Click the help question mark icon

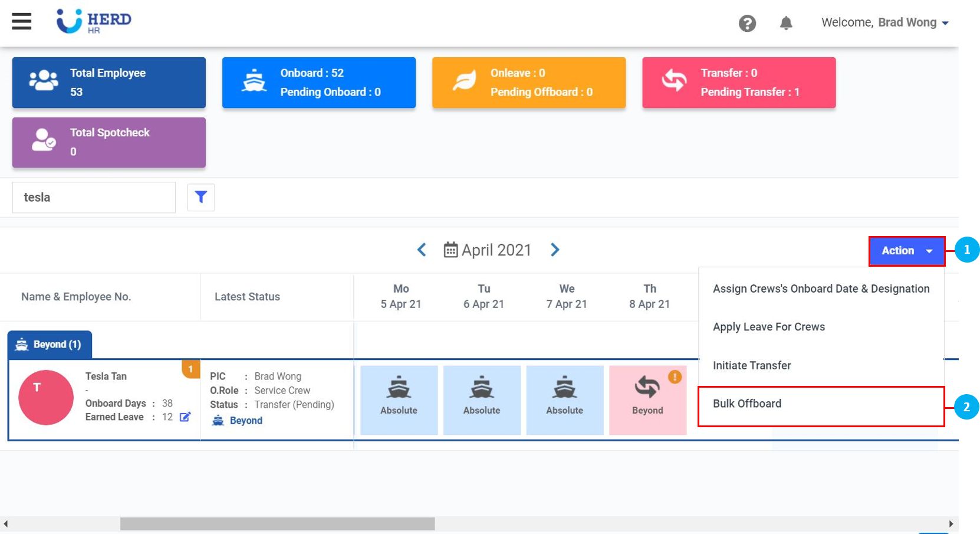click(x=747, y=24)
